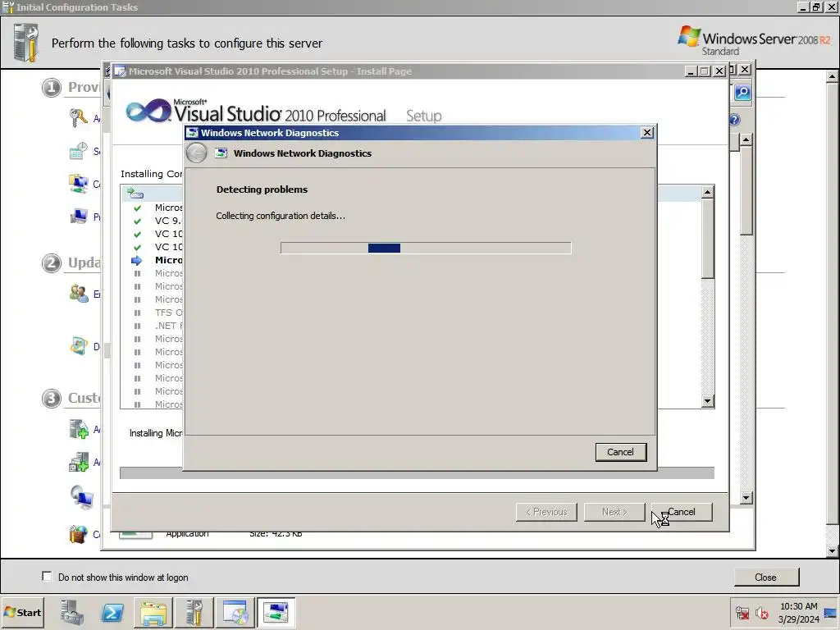Minimize the Visual Studio Setup window
The image size is (840, 630).
coord(691,71)
